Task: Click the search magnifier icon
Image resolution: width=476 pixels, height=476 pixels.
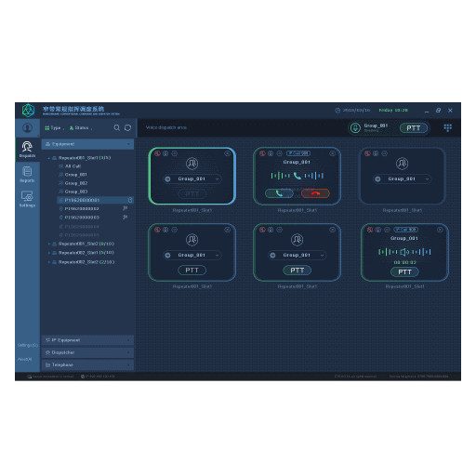Action: coord(117,127)
